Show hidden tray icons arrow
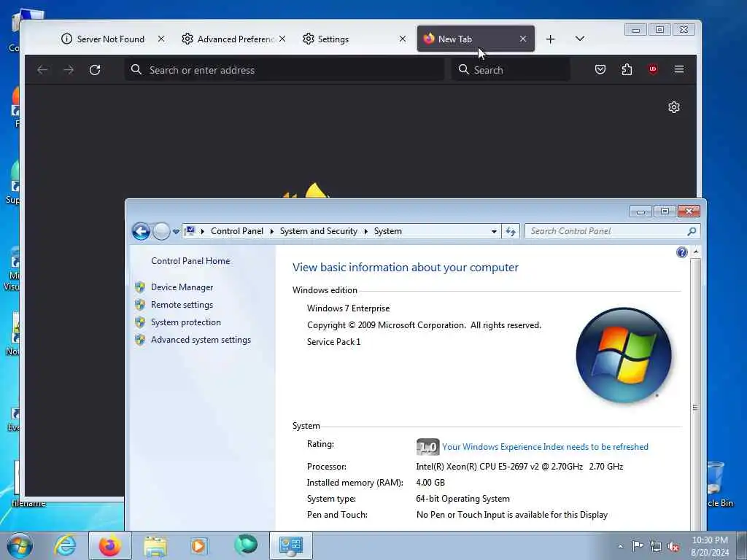 (x=620, y=546)
